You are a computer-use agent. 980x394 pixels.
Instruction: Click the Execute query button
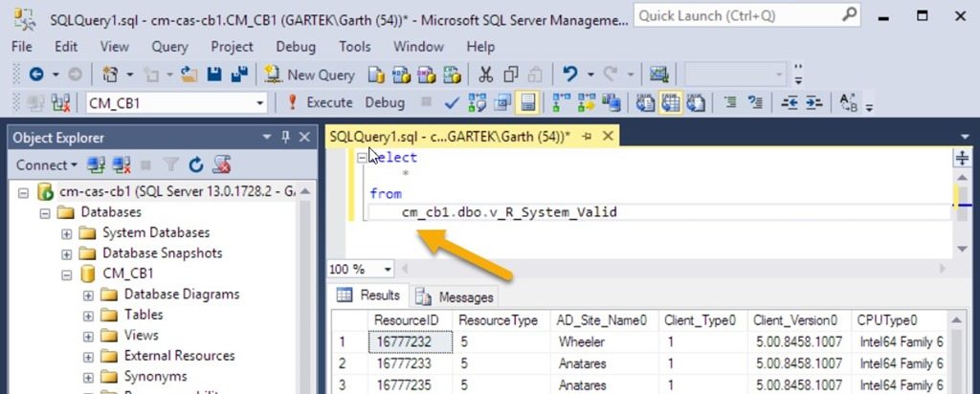click(319, 102)
